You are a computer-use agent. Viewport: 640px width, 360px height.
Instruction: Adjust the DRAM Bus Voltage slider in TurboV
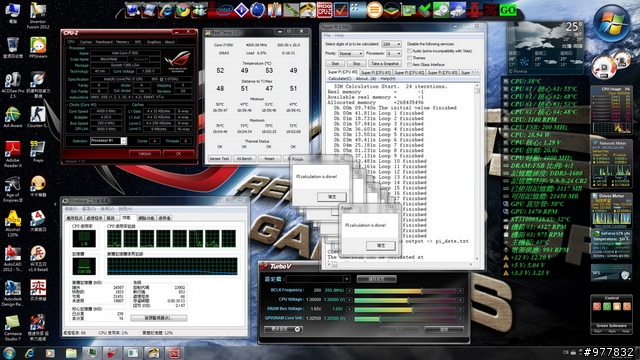coord(405,309)
